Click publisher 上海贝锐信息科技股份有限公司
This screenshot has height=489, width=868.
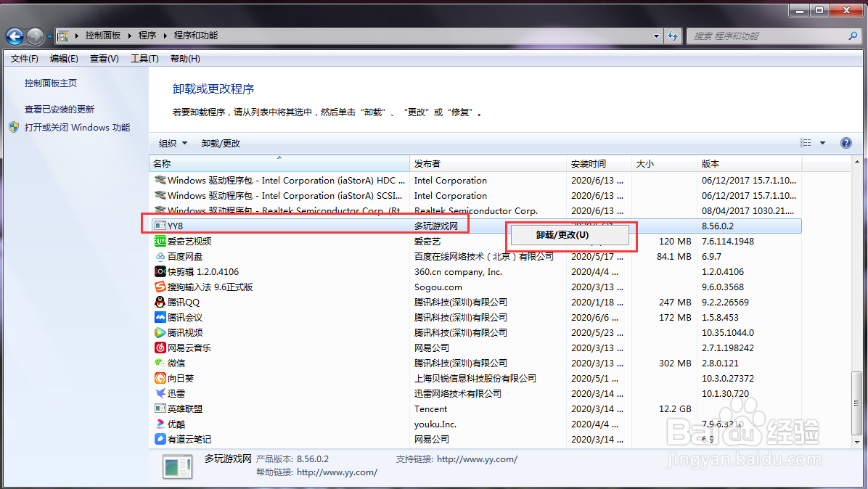[x=475, y=379]
